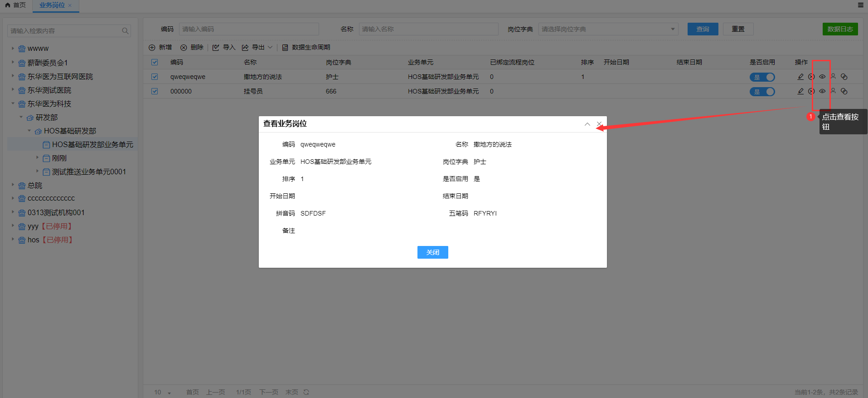Image resolution: width=868 pixels, height=398 pixels.
Task: Click the delete icon in the qweqweqwe row
Action: point(811,77)
